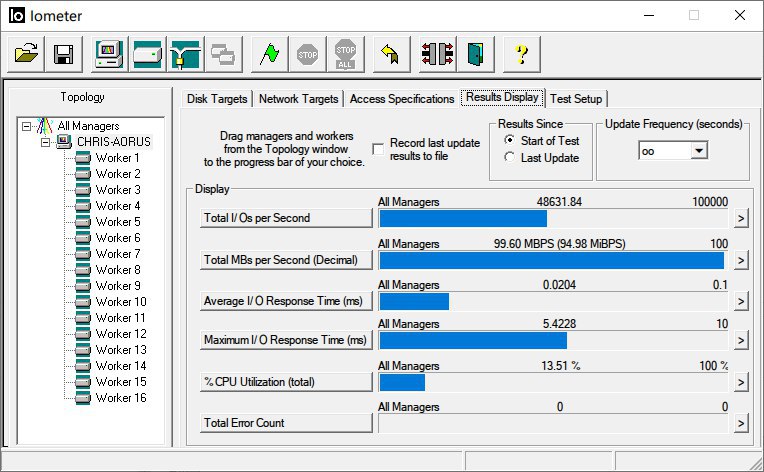Switch to Network Targets tab
Screen dimensions: 764x472
298,99
